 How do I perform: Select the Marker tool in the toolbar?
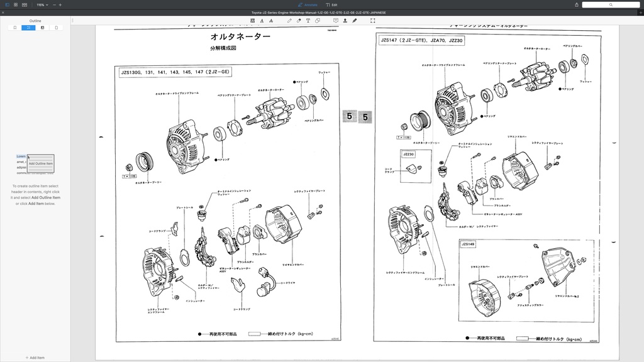point(299,20)
